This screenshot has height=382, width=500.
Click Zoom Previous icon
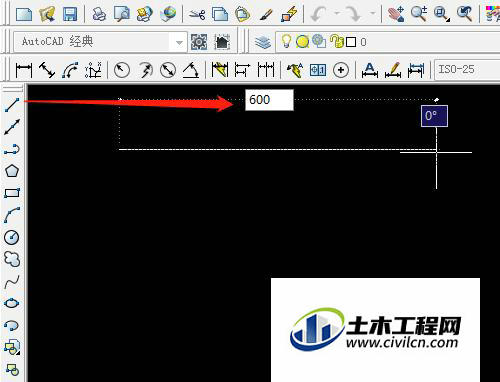click(x=465, y=14)
